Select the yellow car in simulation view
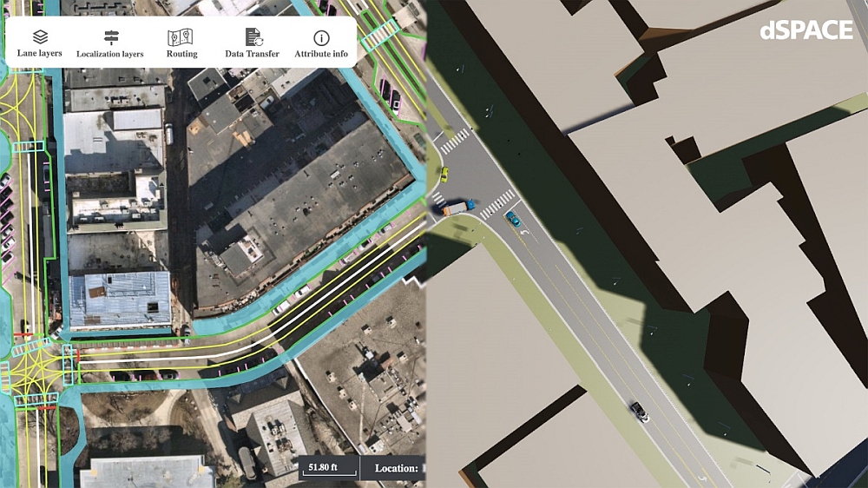The image size is (868, 488). (444, 175)
